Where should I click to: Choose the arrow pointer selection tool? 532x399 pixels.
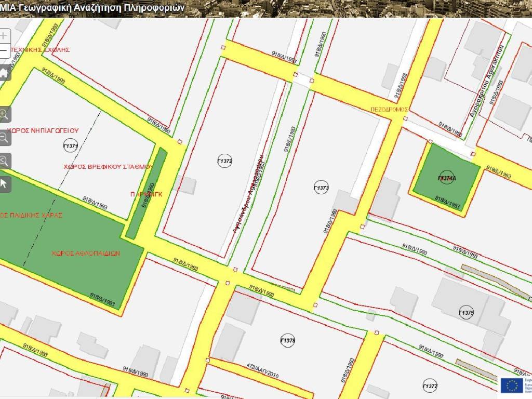pyautogui.click(x=4, y=183)
